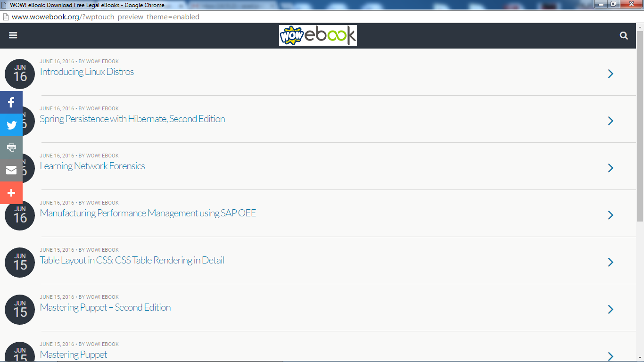The height and width of the screenshot is (362, 644).
Task: Click the email envelope share icon
Action: (11, 170)
